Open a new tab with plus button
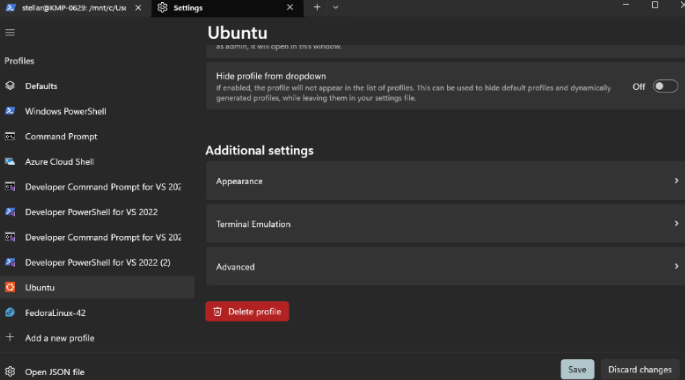The image size is (685, 380). [x=317, y=7]
